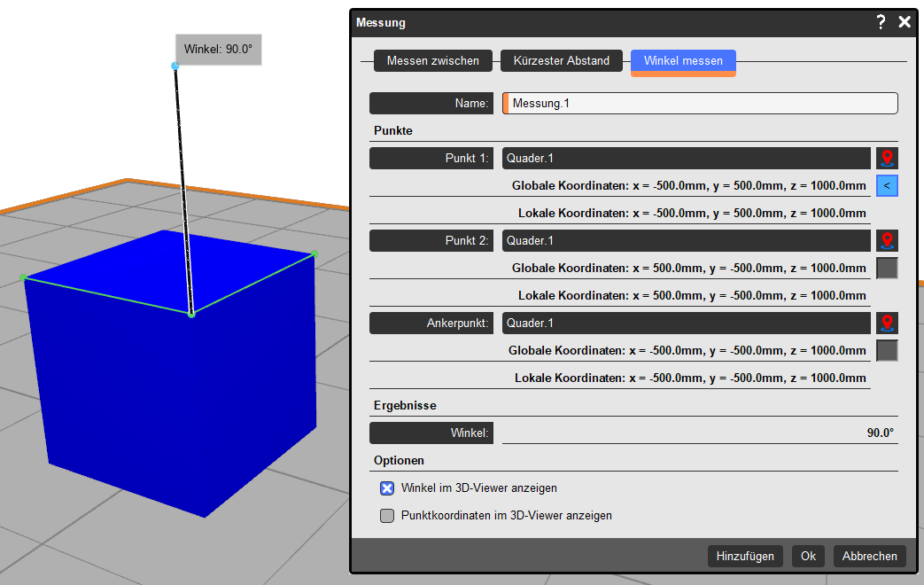This screenshot has height=585, width=924.
Task: Confirm the measurement with Ok
Action: (808, 557)
